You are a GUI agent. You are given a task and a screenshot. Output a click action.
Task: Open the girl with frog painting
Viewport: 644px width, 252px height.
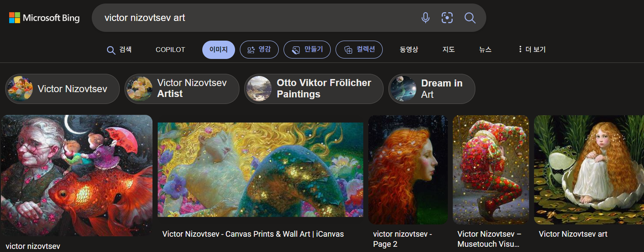click(x=589, y=170)
